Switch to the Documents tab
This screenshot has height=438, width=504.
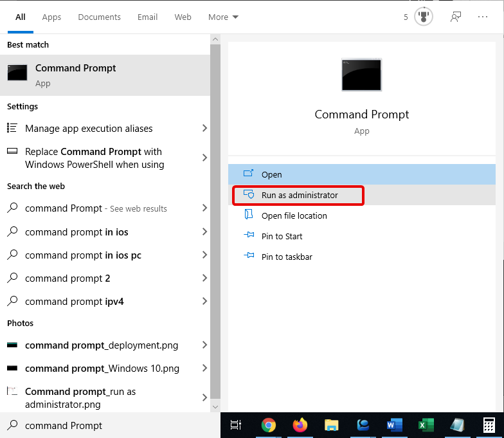(x=99, y=17)
